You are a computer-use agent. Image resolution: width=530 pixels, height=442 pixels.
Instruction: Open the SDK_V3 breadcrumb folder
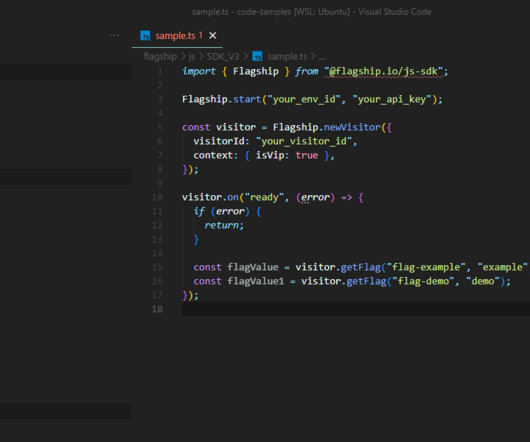(x=223, y=56)
